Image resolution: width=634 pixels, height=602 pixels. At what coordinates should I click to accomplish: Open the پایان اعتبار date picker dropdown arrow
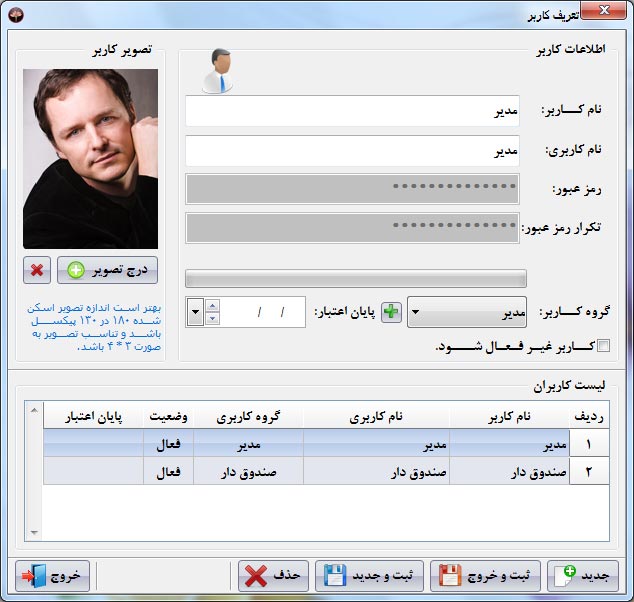pyautogui.click(x=195, y=312)
